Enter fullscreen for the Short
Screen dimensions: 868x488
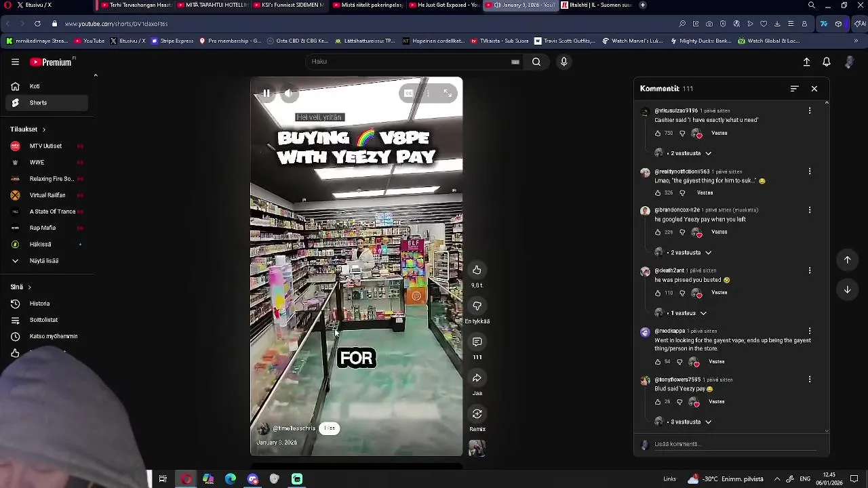(x=448, y=94)
